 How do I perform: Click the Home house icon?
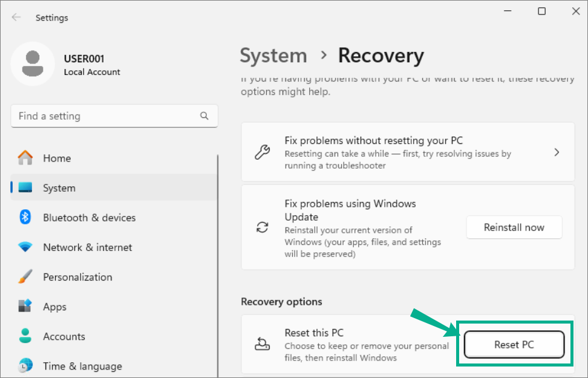pos(25,158)
